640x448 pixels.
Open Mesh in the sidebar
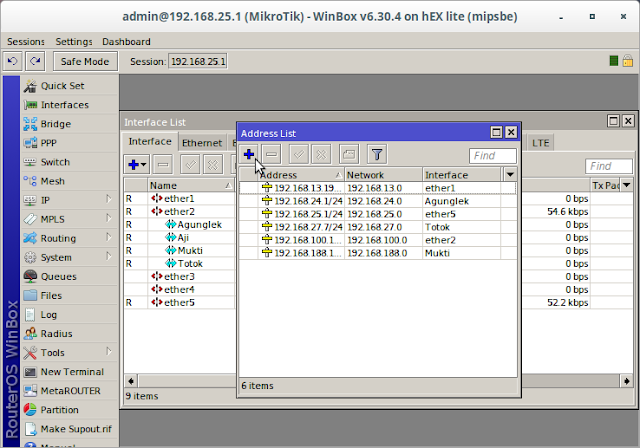[x=69, y=181]
